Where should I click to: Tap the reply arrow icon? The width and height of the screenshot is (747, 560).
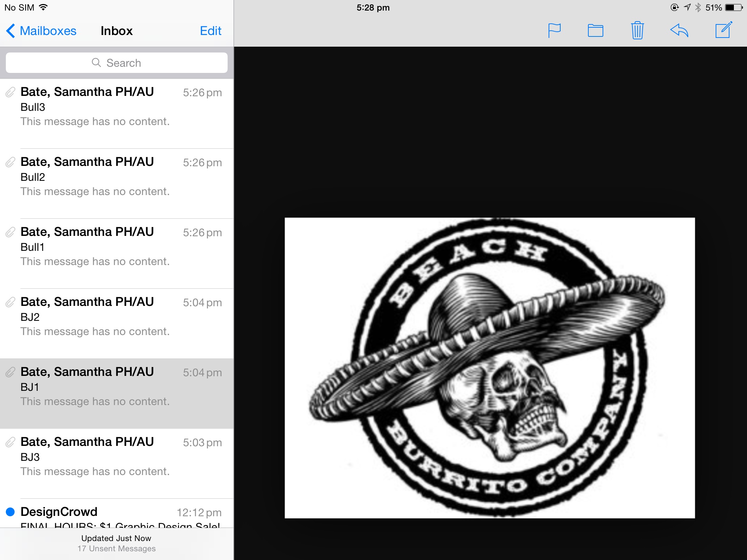679,31
